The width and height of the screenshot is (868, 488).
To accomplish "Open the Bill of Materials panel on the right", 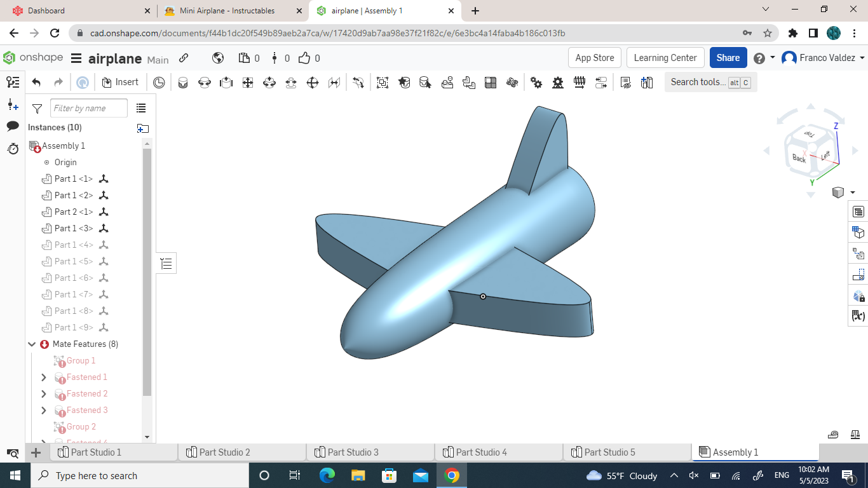I will click(x=857, y=211).
